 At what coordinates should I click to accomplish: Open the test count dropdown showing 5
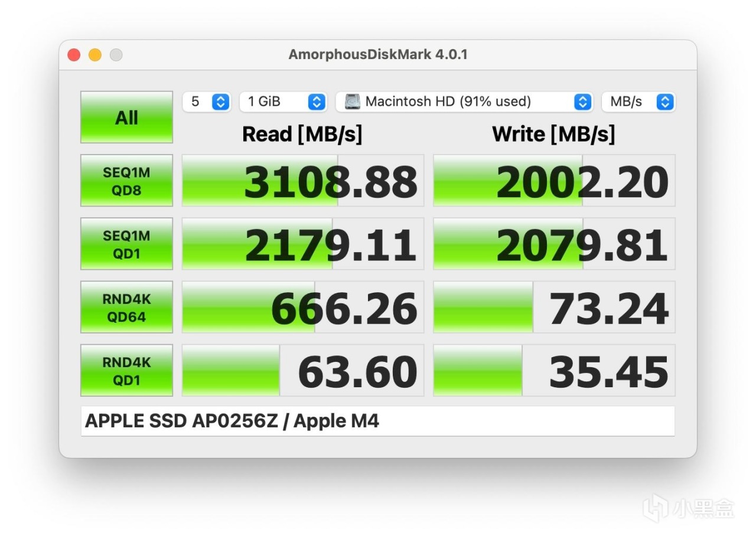(206, 102)
